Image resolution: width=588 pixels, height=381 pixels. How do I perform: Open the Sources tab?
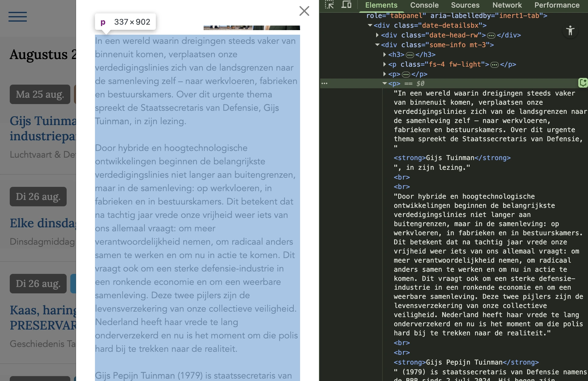(x=465, y=5)
